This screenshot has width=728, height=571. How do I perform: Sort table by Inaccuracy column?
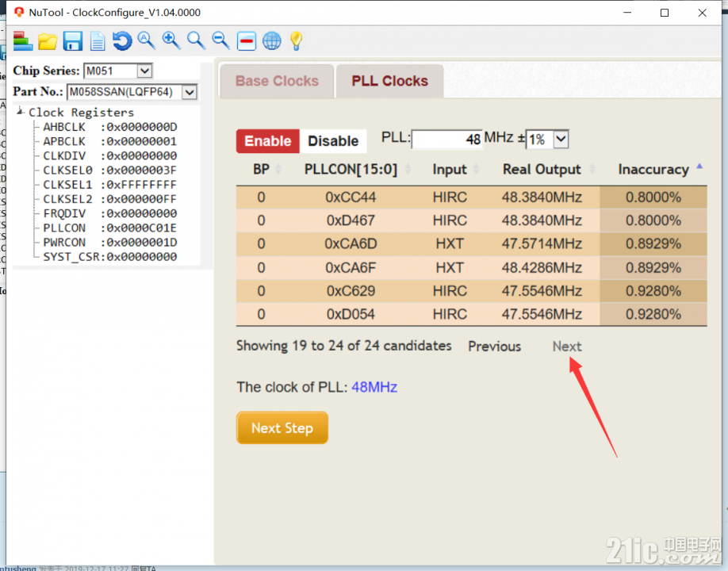[659, 169]
